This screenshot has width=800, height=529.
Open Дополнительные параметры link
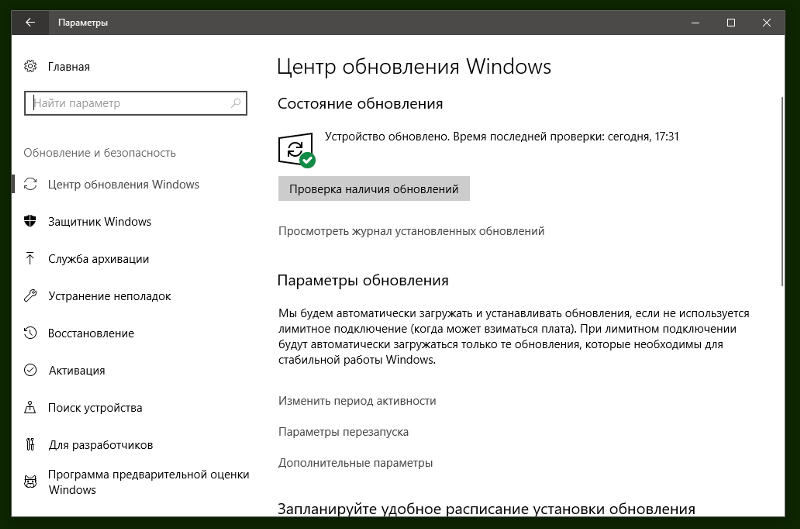(x=355, y=463)
